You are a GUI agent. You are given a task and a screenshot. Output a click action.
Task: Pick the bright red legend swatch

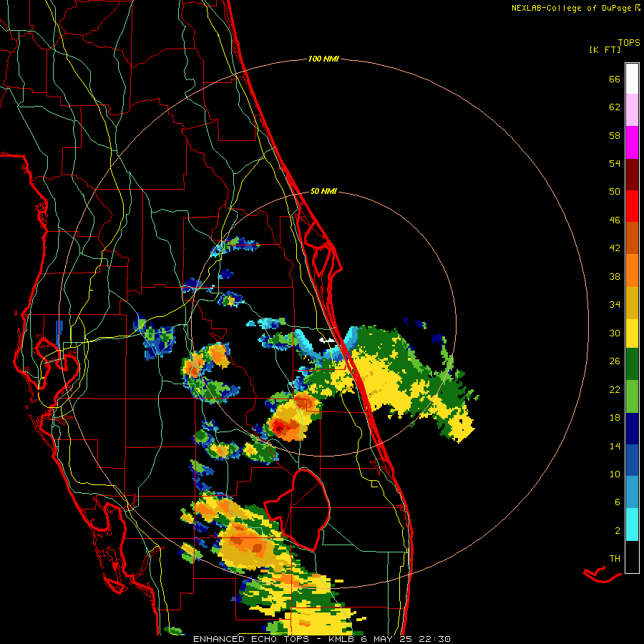(x=632, y=206)
